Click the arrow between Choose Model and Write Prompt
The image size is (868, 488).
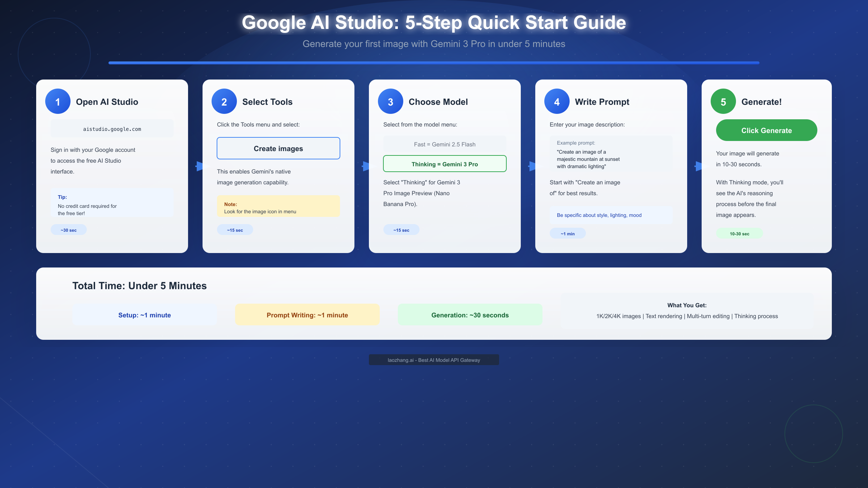[532, 166]
